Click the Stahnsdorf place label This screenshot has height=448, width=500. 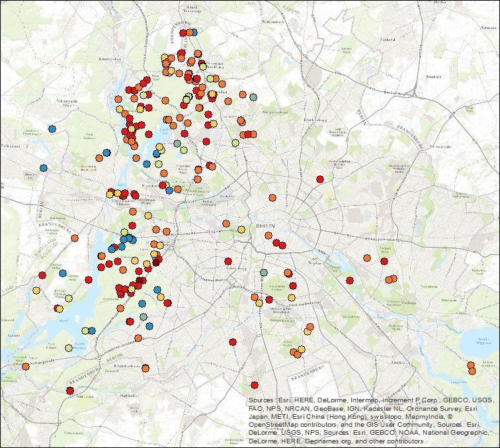point(129,396)
